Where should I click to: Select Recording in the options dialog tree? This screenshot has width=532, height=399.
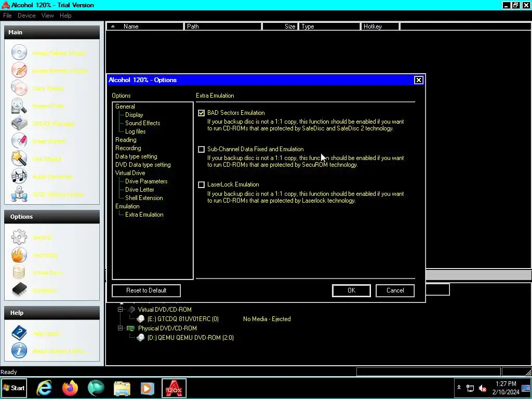128,148
